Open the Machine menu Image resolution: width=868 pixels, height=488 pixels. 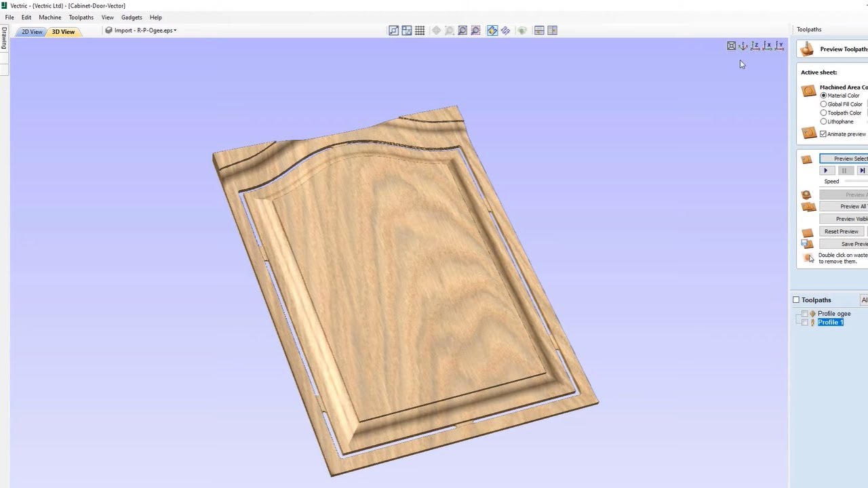coord(50,18)
